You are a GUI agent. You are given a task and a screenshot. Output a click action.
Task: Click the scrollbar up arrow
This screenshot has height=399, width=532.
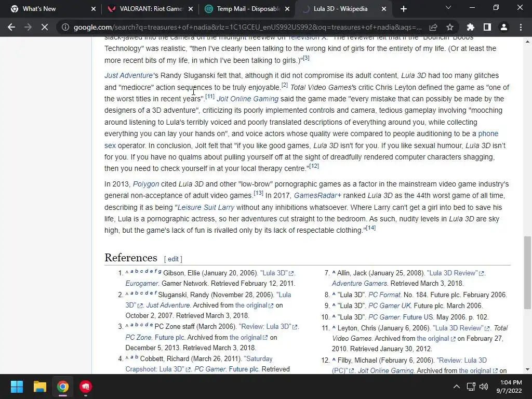527,42
